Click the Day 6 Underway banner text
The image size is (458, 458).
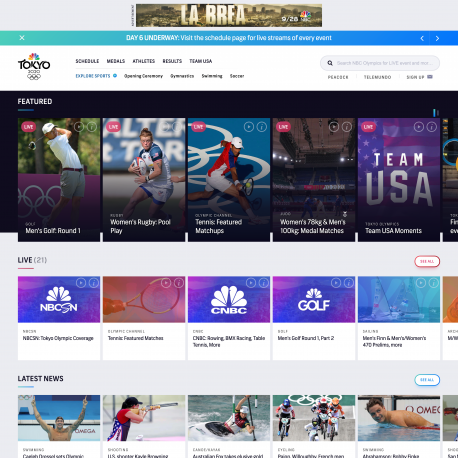229,38
